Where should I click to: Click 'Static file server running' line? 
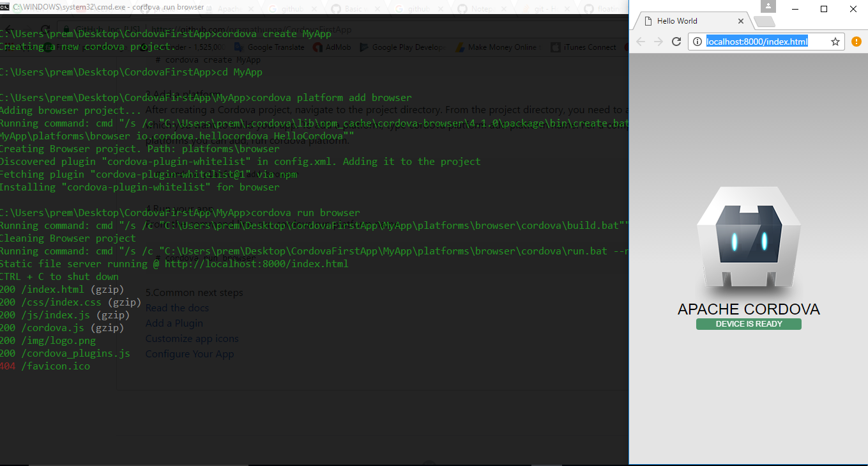pos(174,264)
